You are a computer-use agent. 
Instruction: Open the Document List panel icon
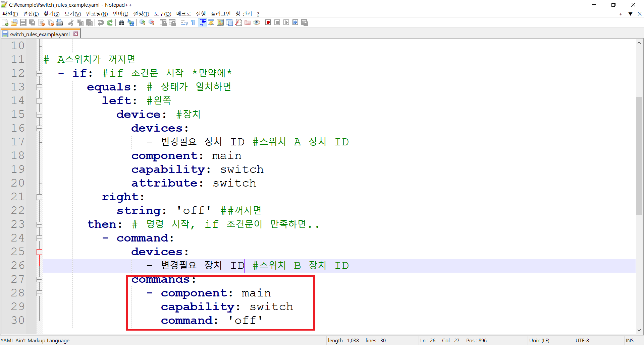coord(229,22)
